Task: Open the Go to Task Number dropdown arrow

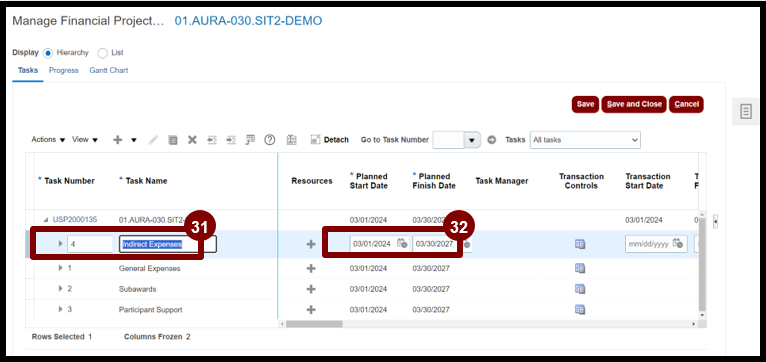Action: click(x=471, y=140)
